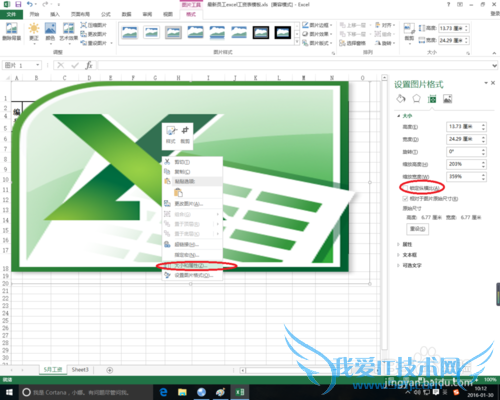Screen dimensions: 500x400
Task: Open the Name Box dropdown arrow
Action: tap(38, 65)
